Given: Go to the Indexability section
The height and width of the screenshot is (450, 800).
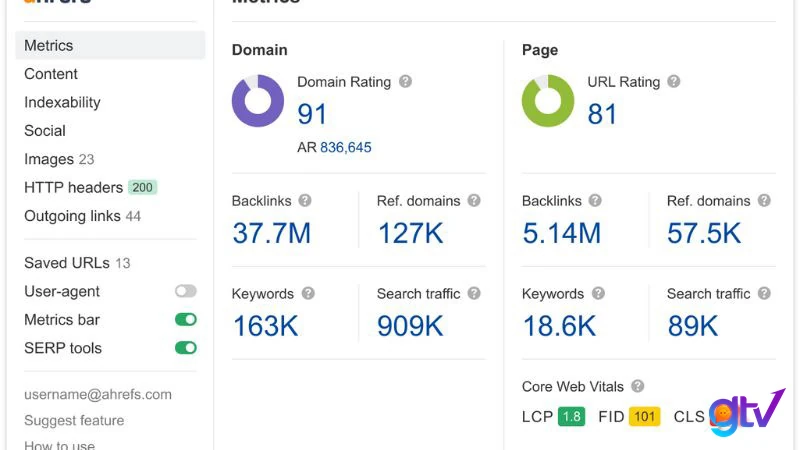Looking at the screenshot, I should (x=62, y=103).
